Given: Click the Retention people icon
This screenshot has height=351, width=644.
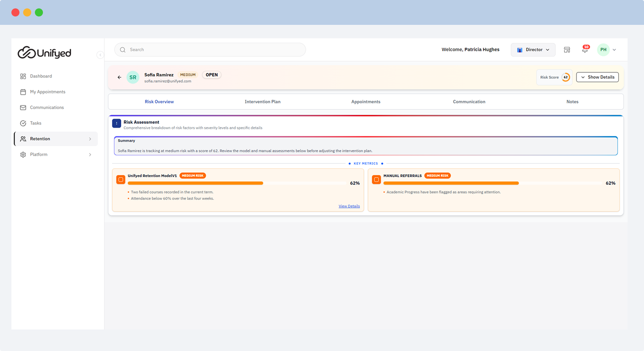Looking at the screenshot, I should (23, 139).
